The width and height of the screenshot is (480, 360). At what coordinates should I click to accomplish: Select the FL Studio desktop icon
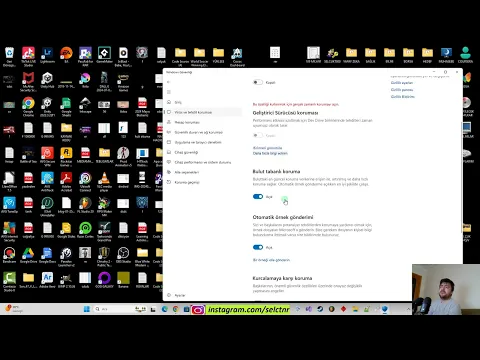[85, 205]
